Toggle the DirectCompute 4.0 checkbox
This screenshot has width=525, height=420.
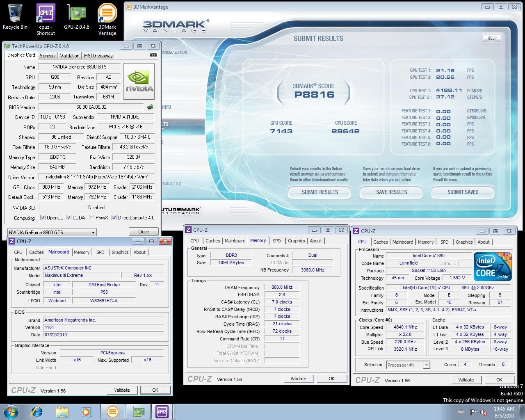pos(114,218)
